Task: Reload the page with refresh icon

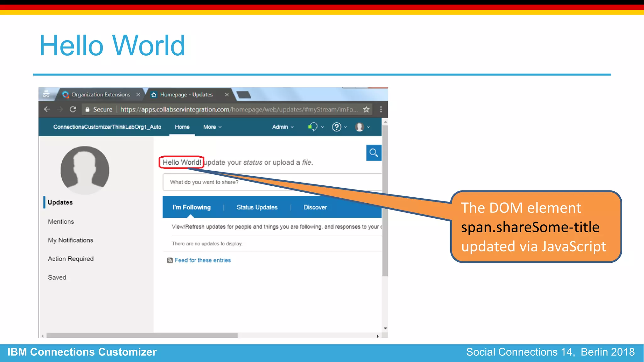Action: point(73,109)
